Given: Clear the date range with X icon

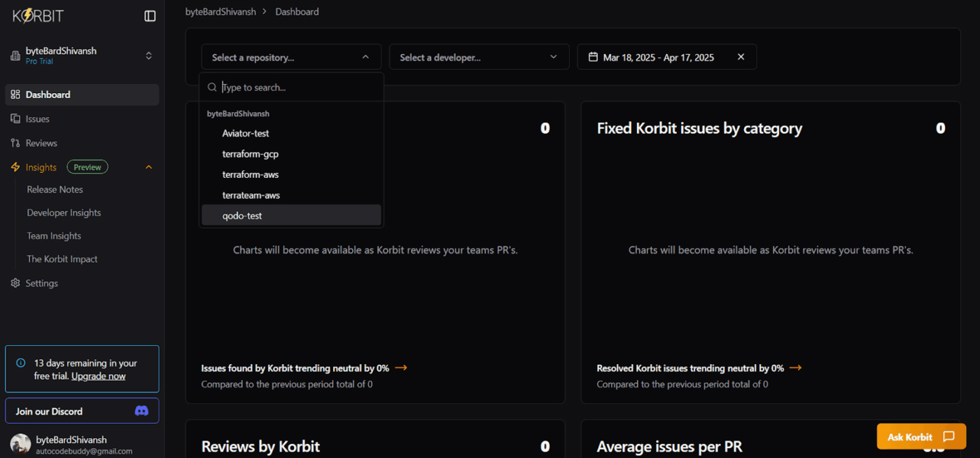Looking at the screenshot, I should [741, 57].
